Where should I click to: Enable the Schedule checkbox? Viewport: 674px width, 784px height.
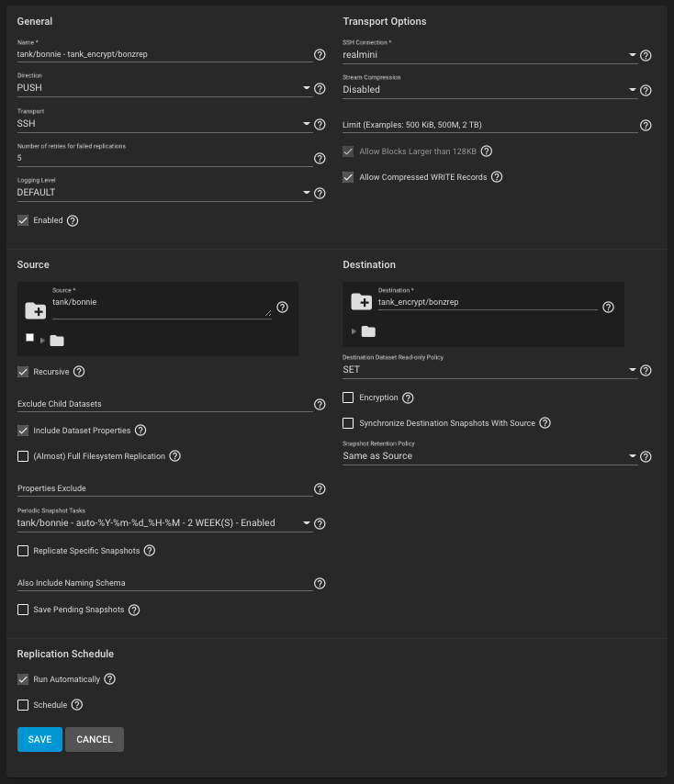[x=23, y=705]
